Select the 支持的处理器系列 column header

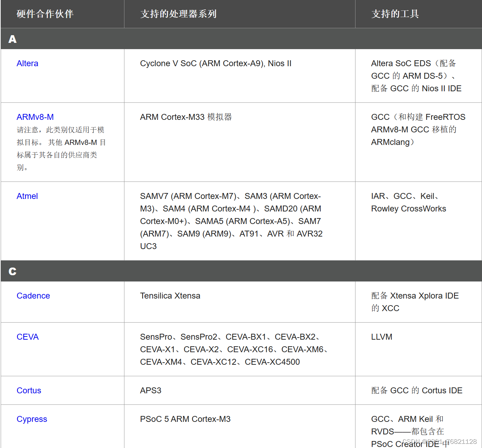click(x=178, y=14)
